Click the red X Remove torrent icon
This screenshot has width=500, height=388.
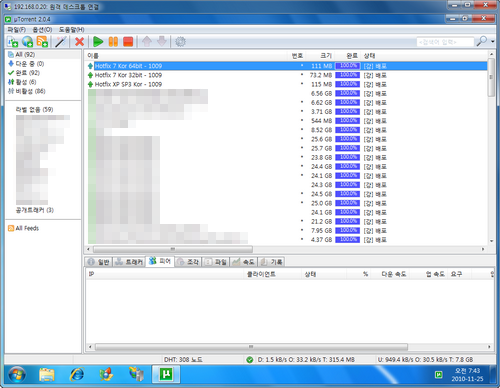click(79, 42)
